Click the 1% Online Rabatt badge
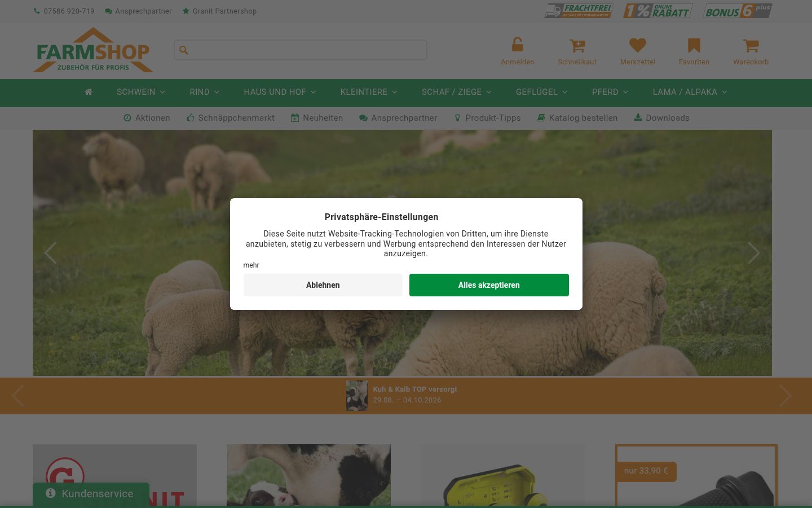Viewport: 812px width, 508px height. (x=657, y=11)
